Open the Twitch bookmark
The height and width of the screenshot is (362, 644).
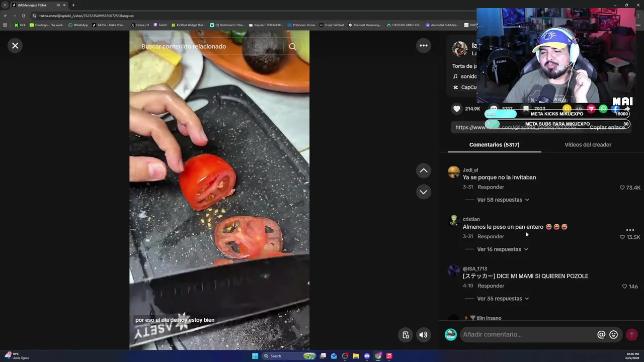(x=160, y=25)
